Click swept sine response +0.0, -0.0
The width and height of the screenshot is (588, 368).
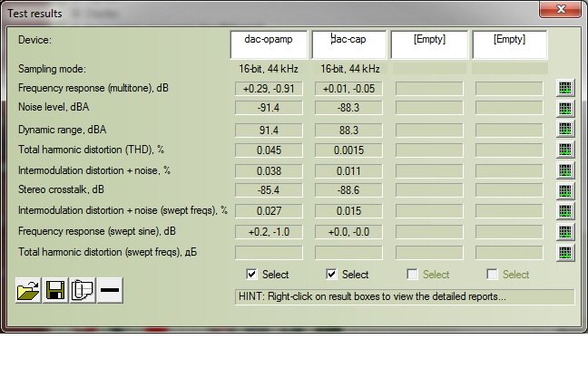pos(348,232)
